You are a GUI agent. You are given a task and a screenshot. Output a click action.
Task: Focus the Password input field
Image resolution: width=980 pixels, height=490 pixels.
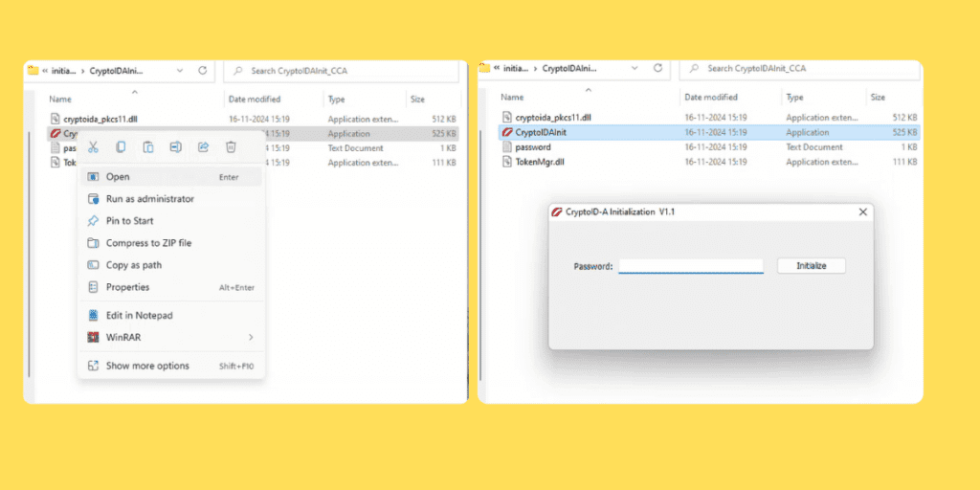(690, 266)
